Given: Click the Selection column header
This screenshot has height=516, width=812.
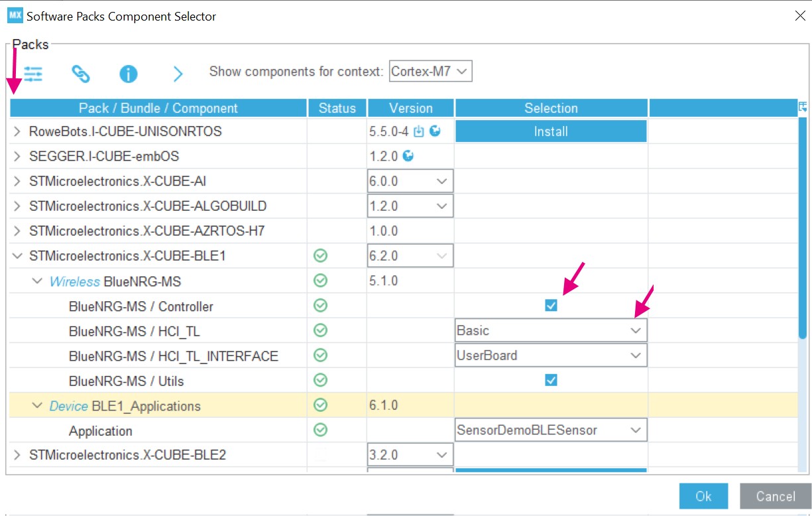Looking at the screenshot, I should coord(551,108).
